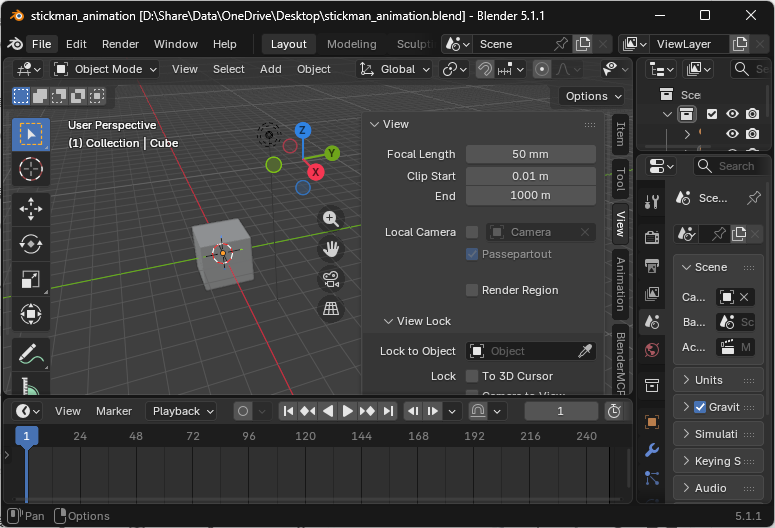Viewport: 775px width, 528px height.
Task: Open the Playback dropdown in timeline
Action: (181, 411)
